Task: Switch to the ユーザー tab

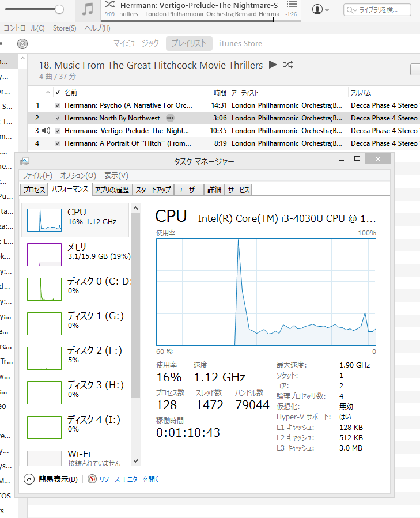Action: tap(189, 190)
